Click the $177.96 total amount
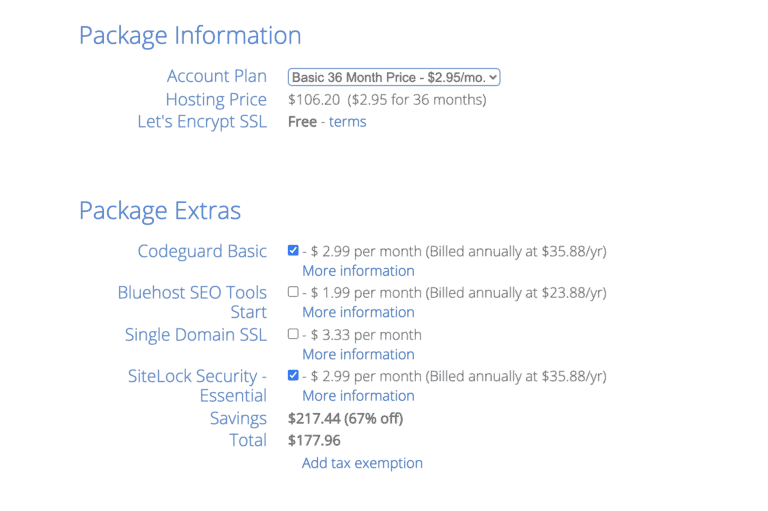Image resolution: width=768 pixels, height=511 pixels. point(314,440)
